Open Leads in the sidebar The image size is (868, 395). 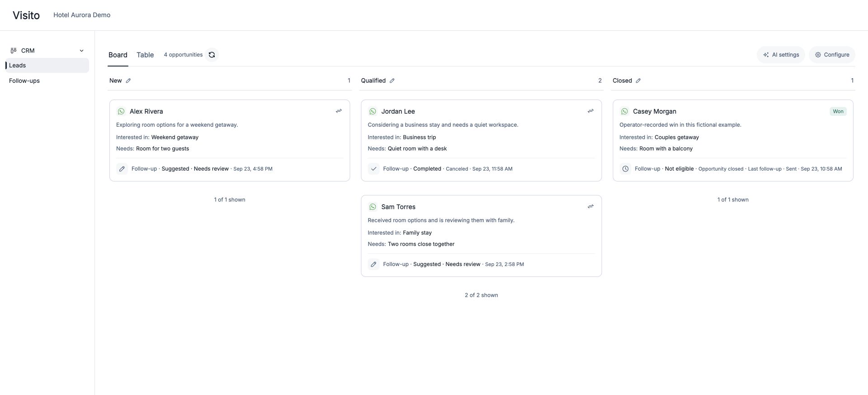pos(47,65)
